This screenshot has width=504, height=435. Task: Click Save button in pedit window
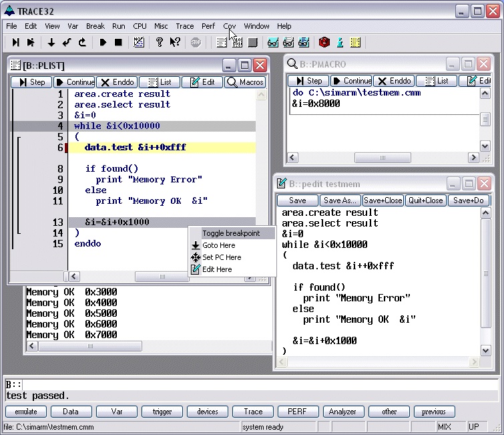click(x=298, y=200)
